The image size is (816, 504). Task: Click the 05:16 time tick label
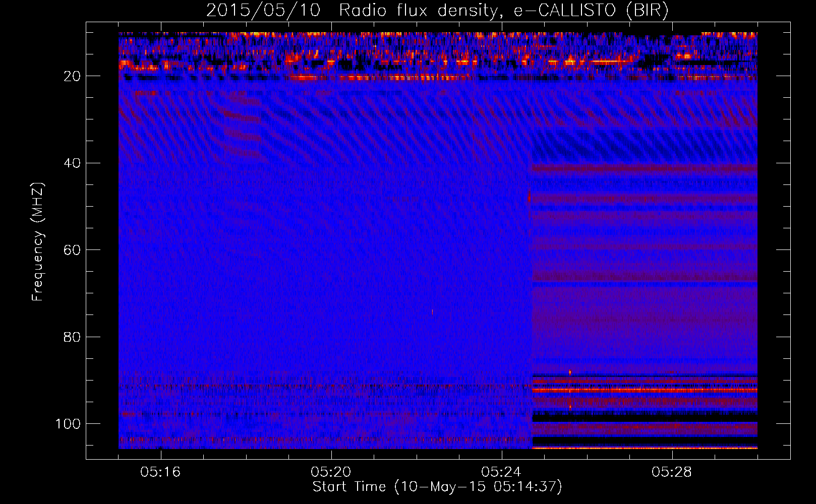tap(160, 472)
